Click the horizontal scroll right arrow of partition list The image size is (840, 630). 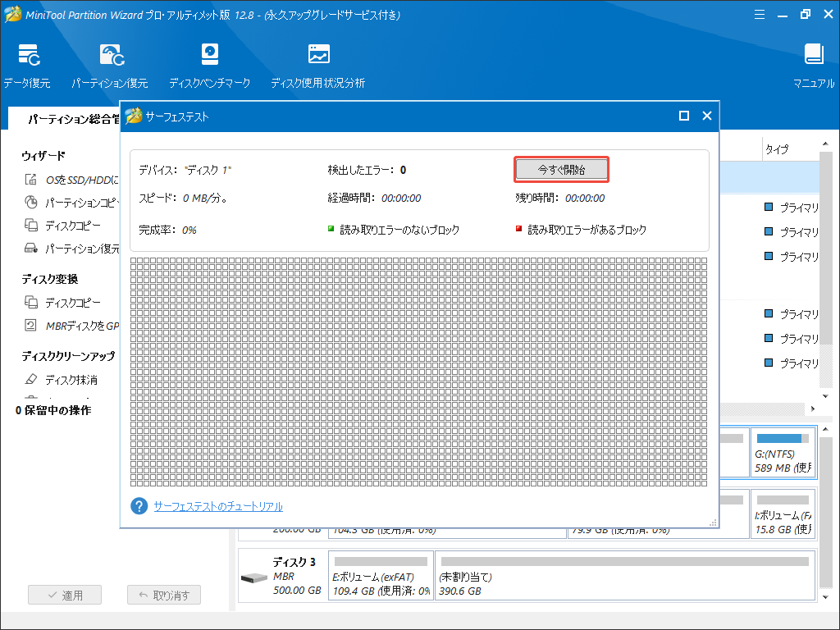813,409
